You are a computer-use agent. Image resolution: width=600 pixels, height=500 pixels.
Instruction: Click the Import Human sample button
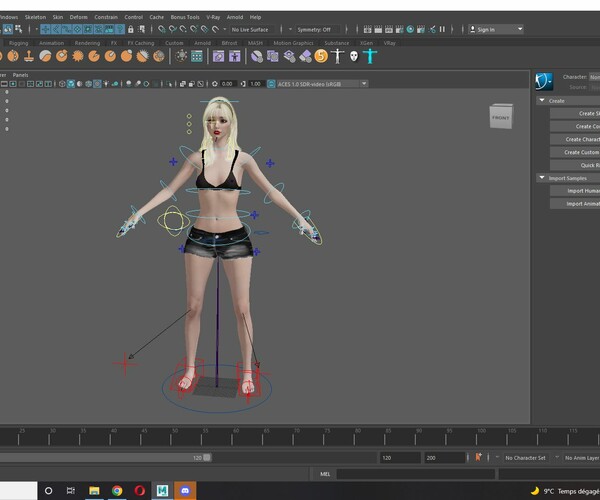tap(575, 191)
